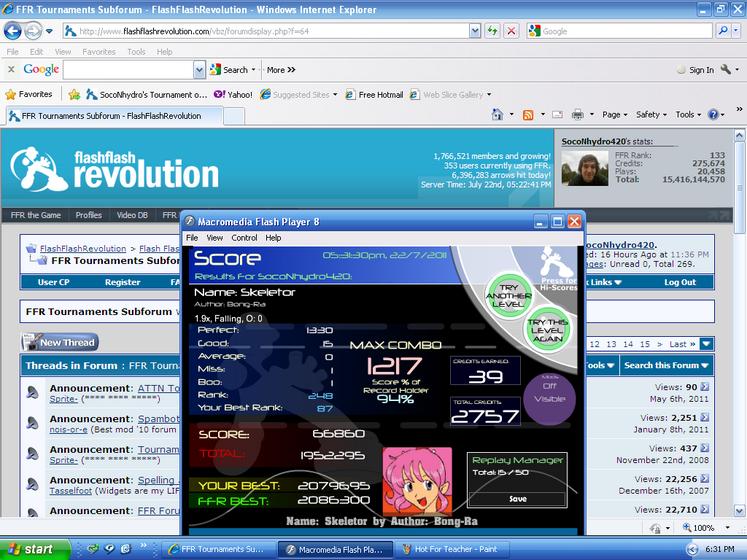Click Try Another Level green button
This screenshot has height=560, width=747.
click(508, 295)
